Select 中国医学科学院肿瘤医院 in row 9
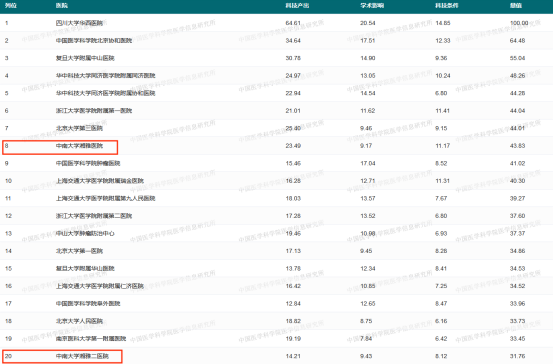This screenshot has height=364, width=553. [88, 163]
